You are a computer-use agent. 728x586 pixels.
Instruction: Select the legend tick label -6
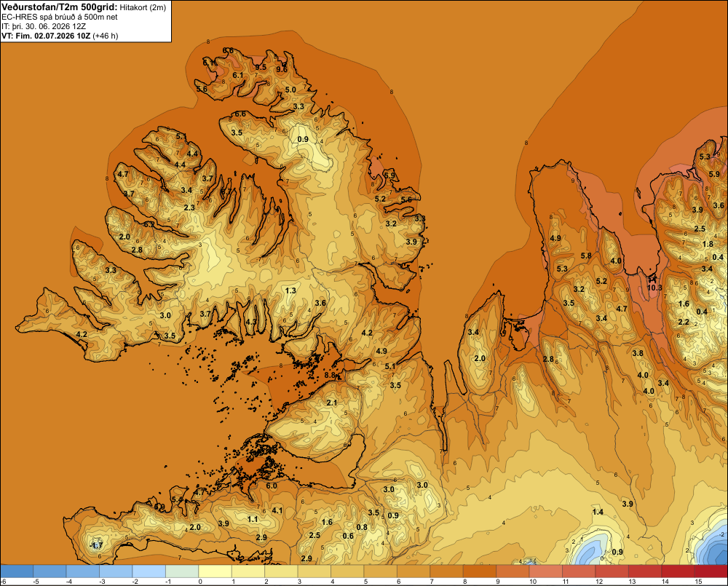click(x=3, y=582)
